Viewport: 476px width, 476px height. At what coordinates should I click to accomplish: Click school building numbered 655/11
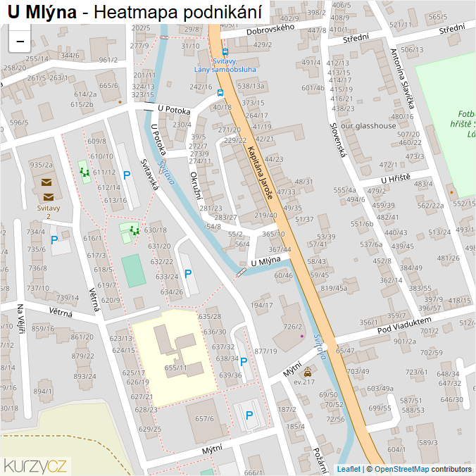pyautogui.click(x=175, y=368)
